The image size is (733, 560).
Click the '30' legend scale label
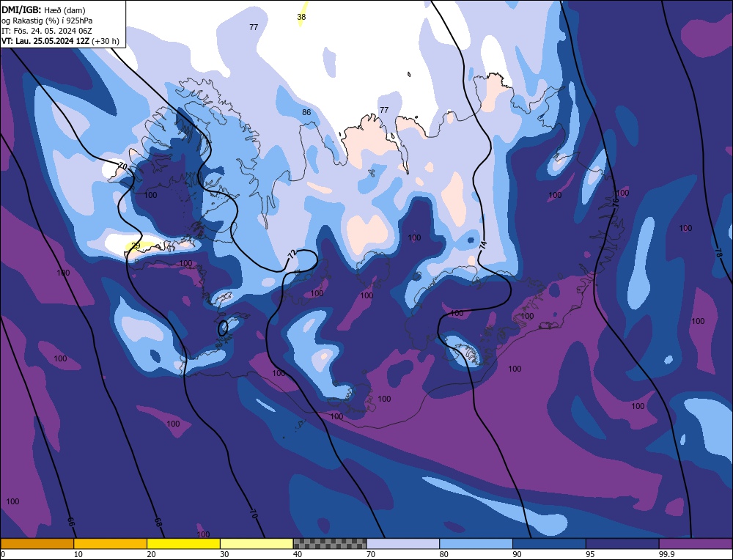224,554
